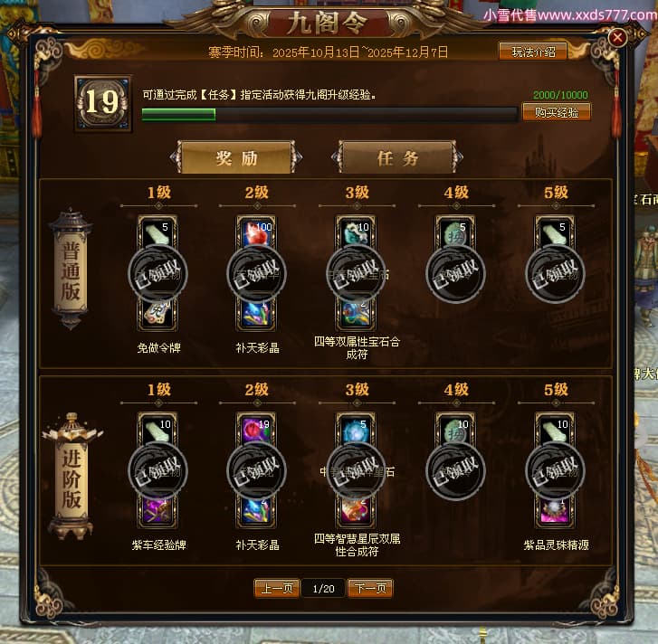Click the 购买经验 buy experience button

click(557, 112)
